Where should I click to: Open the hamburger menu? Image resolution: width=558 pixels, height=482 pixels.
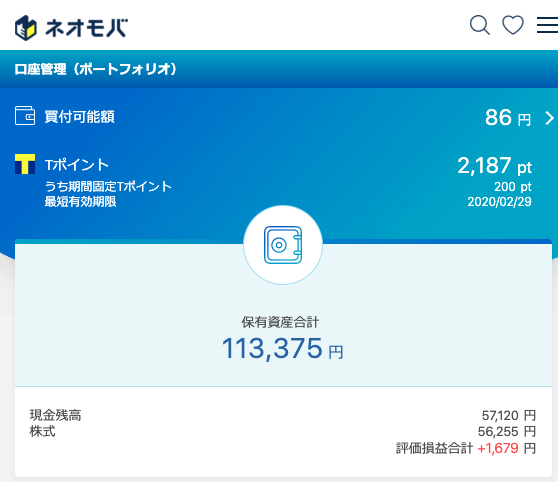pyautogui.click(x=547, y=25)
